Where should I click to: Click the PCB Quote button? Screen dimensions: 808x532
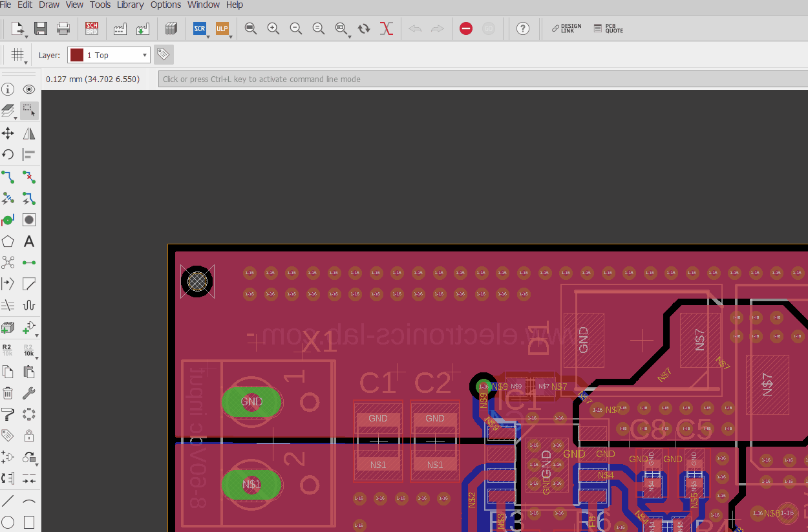pos(609,28)
